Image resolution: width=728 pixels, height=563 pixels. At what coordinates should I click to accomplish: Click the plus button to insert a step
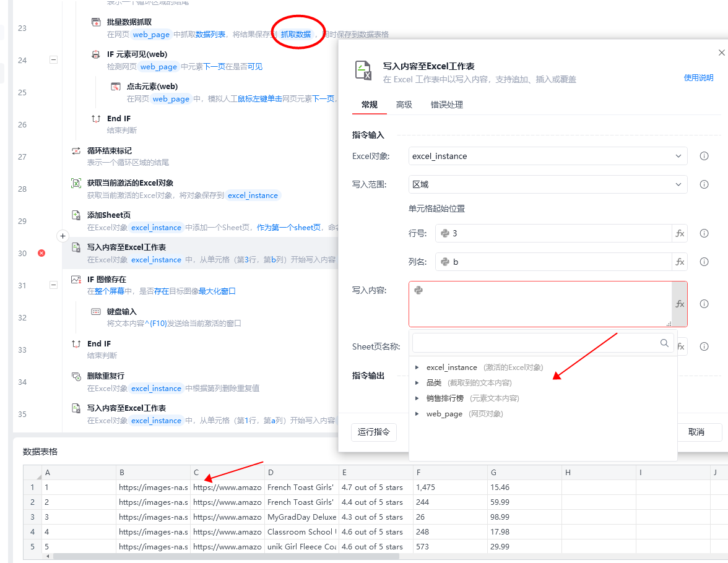pyautogui.click(x=63, y=236)
